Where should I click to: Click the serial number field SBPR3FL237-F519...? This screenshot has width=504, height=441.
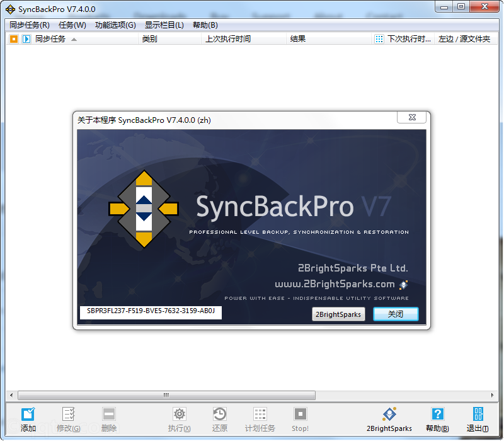[x=151, y=312]
